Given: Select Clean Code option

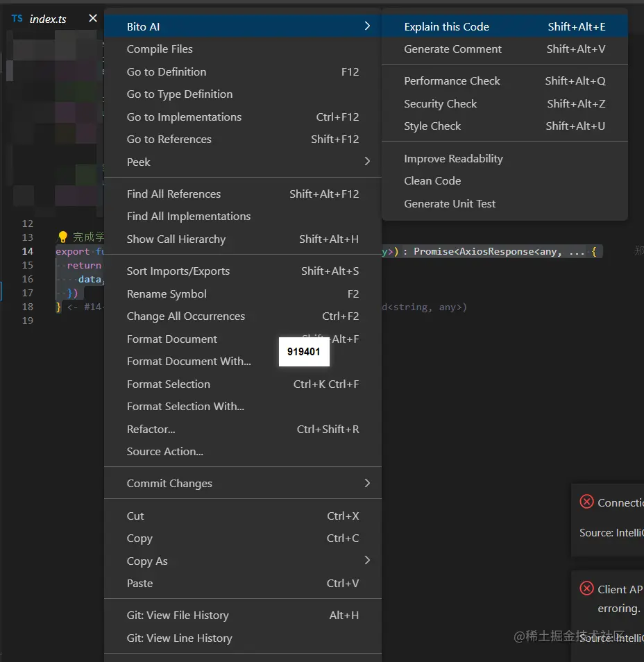Looking at the screenshot, I should click(505, 180).
